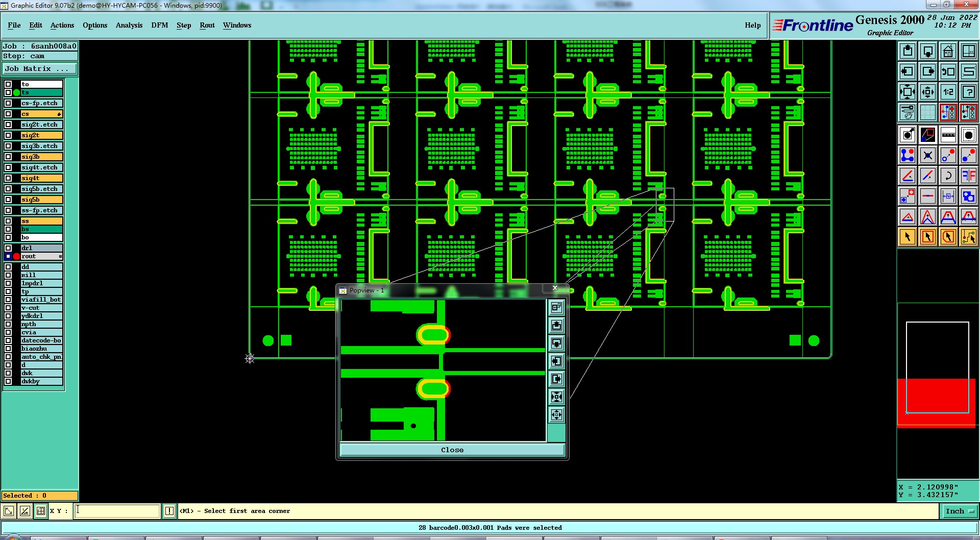
Task: Toggle the checkbox for layer sig3b
Action: [8, 157]
